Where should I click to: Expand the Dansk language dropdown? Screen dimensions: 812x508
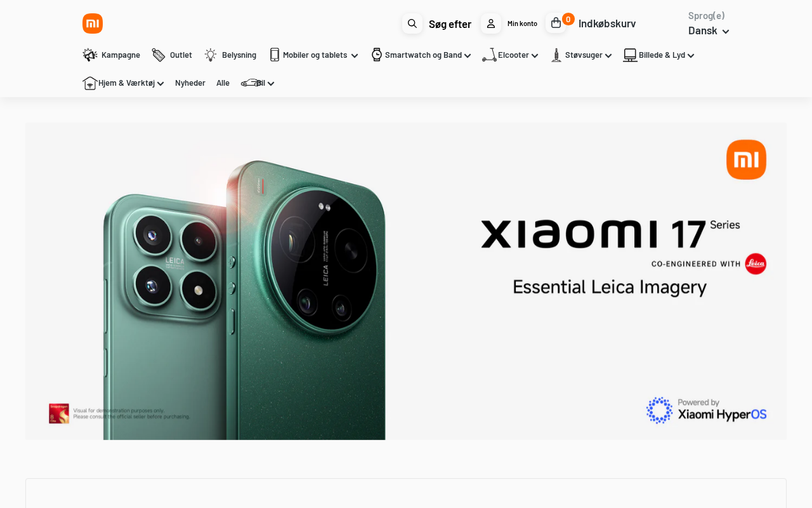(x=709, y=30)
